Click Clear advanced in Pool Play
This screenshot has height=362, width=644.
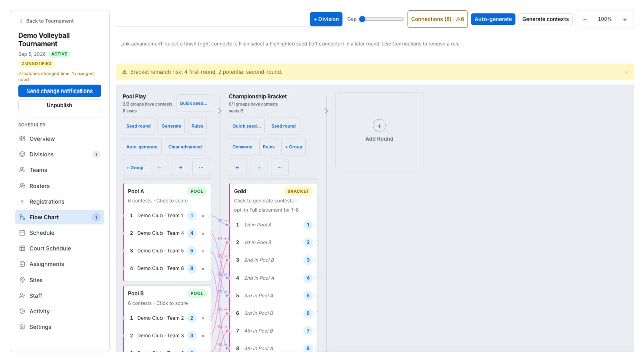[185, 147]
